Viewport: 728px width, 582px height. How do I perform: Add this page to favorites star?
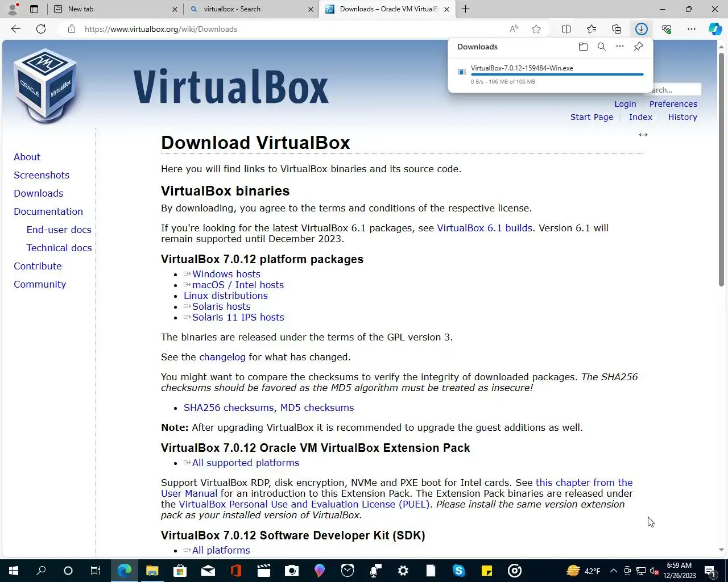click(x=536, y=29)
